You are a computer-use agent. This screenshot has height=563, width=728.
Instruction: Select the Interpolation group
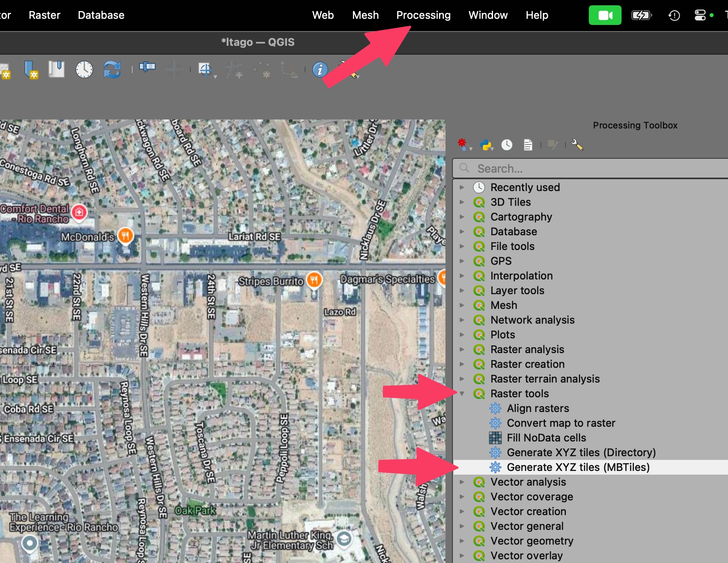point(522,276)
